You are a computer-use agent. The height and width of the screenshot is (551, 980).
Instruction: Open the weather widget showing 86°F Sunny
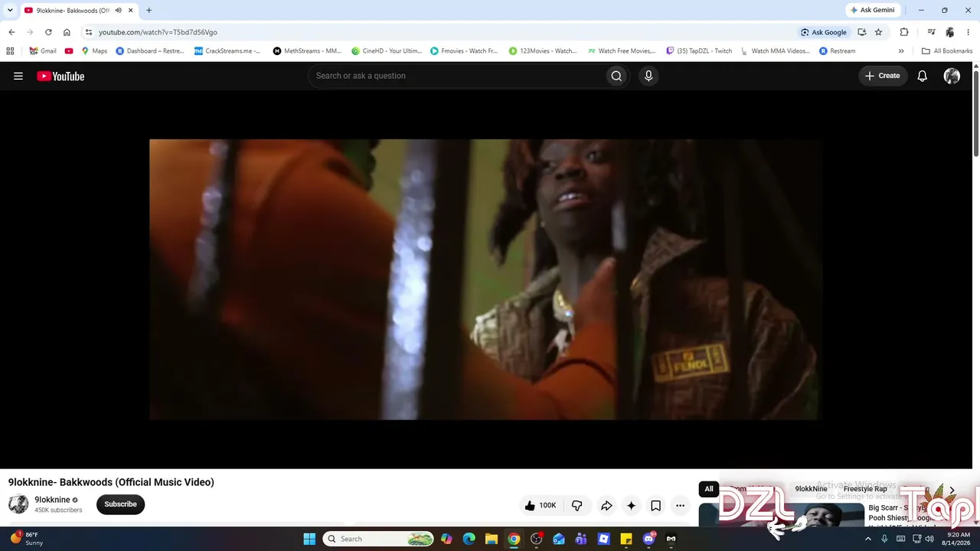pos(26,539)
